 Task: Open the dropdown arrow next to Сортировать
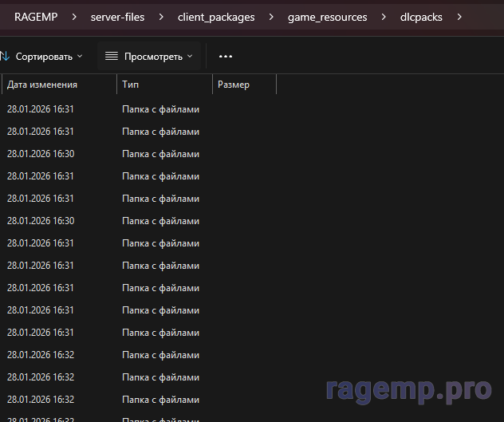[80, 57]
